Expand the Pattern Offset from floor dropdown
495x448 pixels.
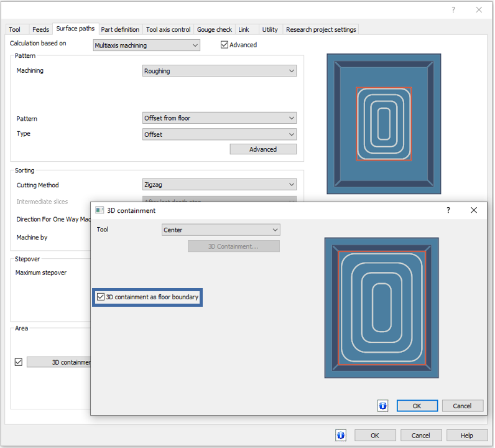click(220, 118)
